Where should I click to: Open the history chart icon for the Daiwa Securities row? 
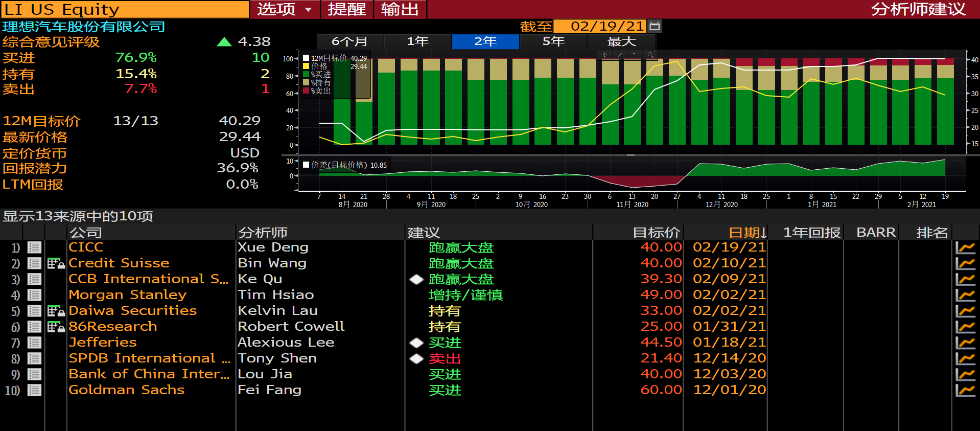pyautogui.click(x=966, y=311)
